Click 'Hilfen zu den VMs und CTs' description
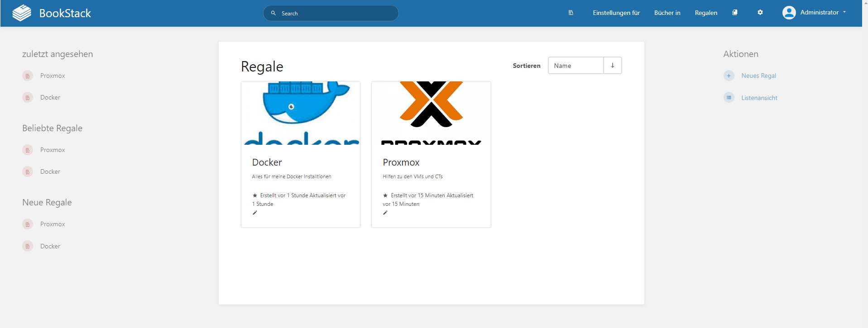Image resolution: width=868 pixels, height=328 pixels. tap(412, 176)
